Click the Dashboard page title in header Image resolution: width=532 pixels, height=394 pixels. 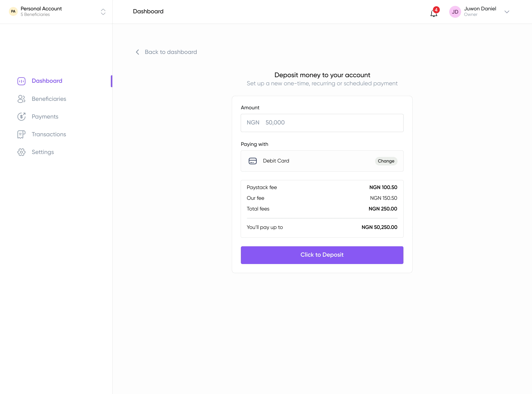[x=148, y=11]
